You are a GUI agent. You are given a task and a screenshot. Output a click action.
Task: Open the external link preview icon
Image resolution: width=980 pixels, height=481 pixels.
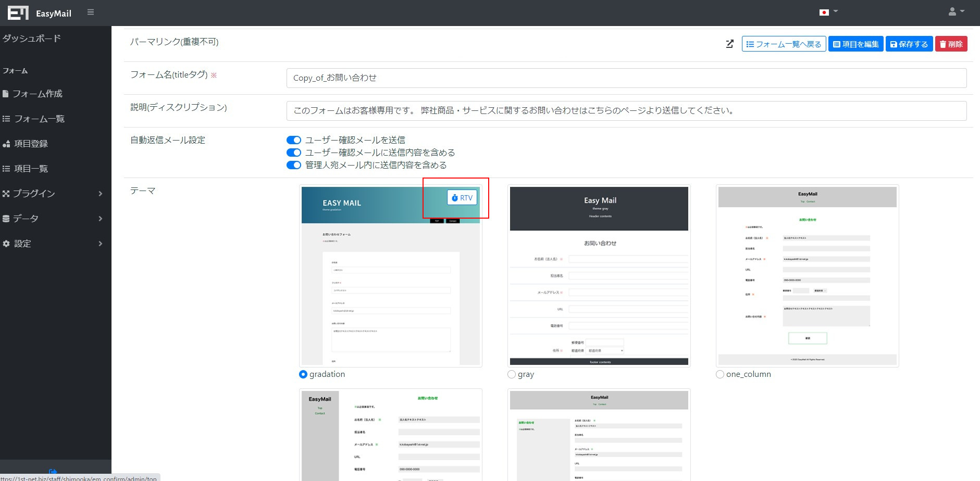click(x=729, y=44)
